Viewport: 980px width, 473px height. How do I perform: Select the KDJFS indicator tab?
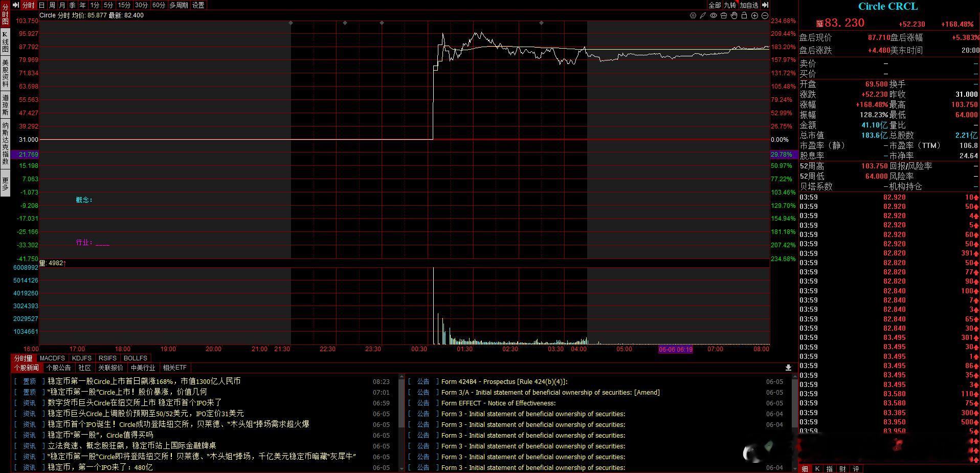[x=82, y=358]
